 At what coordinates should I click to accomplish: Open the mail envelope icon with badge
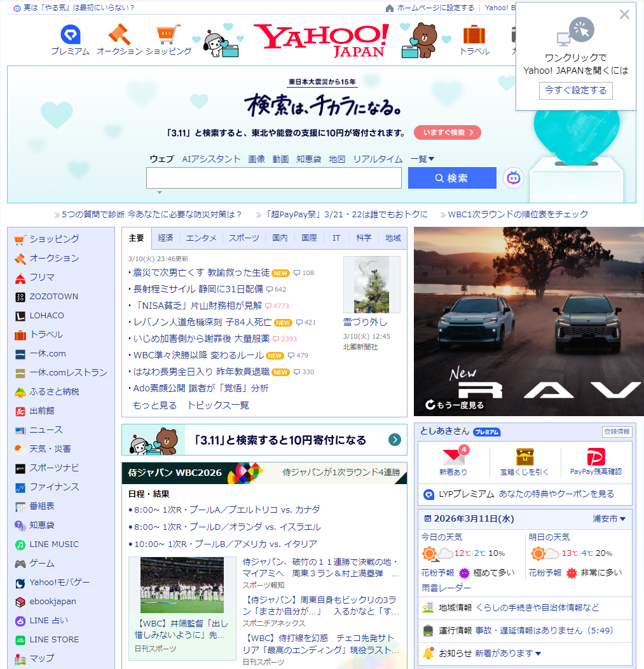pos(453,457)
